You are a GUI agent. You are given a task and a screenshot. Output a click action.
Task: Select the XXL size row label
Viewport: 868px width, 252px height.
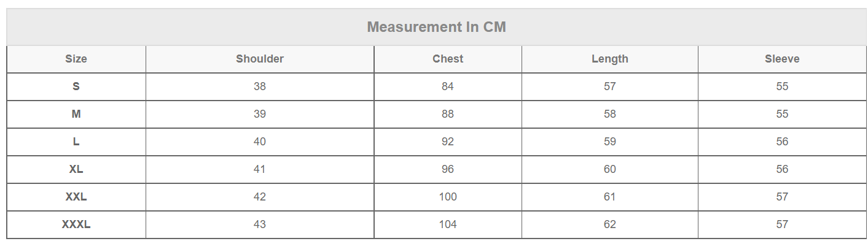click(76, 197)
